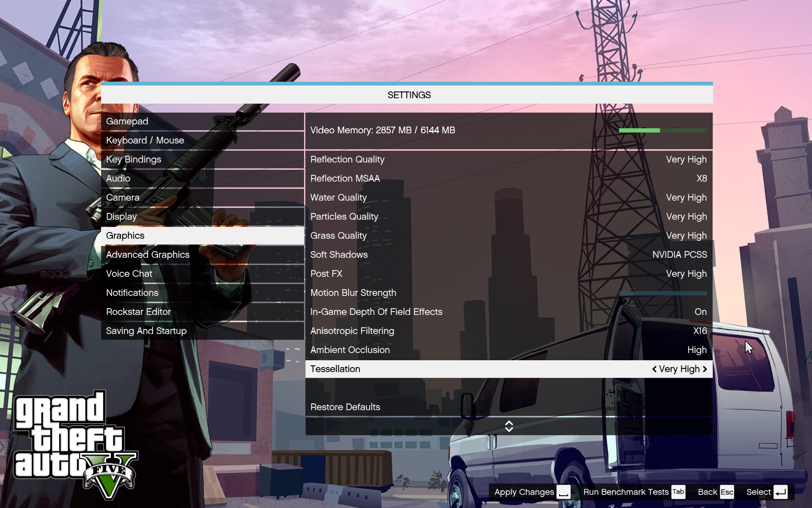Image resolution: width=812 pixels, height=508 pixels.
Task: Open the Advanced Graphics category
Action: 148,255
